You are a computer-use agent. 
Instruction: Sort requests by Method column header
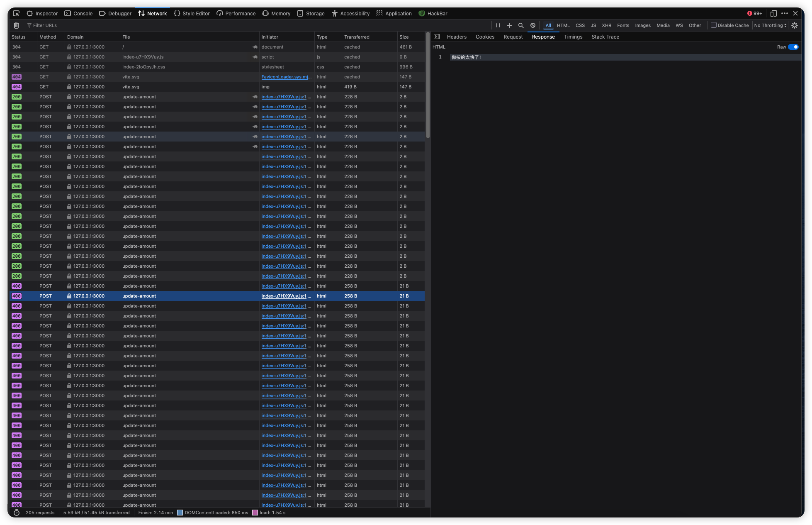(51, 37)
